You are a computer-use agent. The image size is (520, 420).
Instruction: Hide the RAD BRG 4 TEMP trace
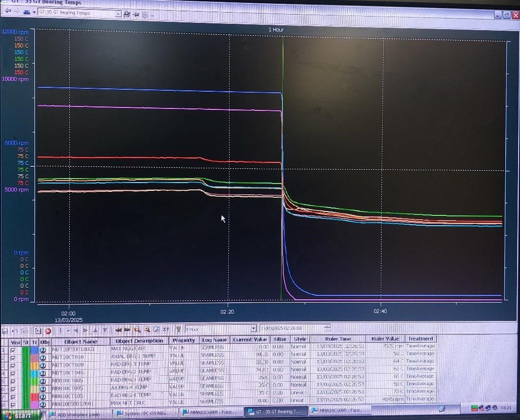[x=13, y=397]
